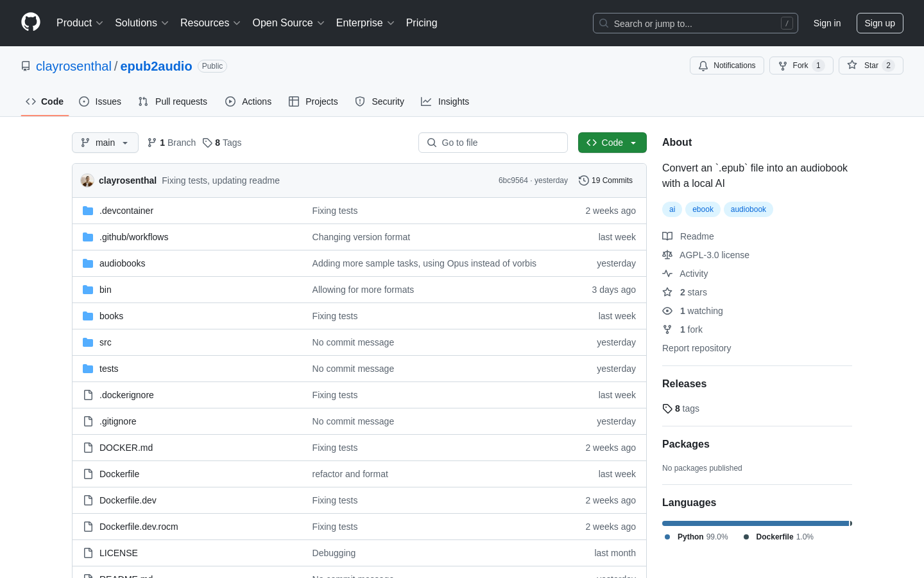Open the Readme link in About
Viewport: 924px width, 578px height.
pos(689,236)
